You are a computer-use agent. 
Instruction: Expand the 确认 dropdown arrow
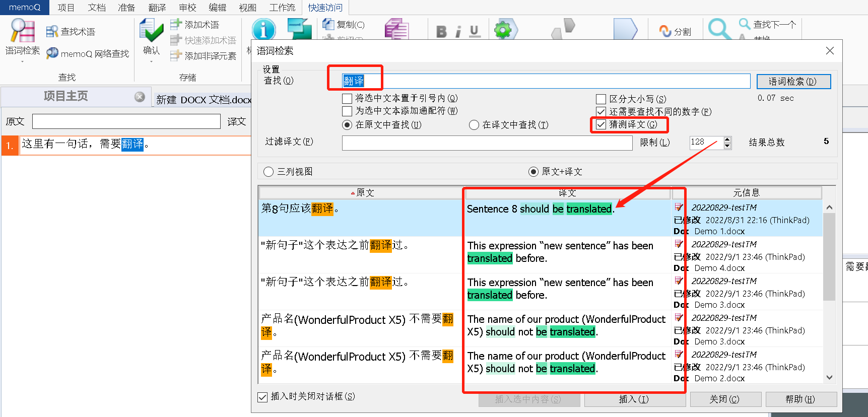point(151,62)
